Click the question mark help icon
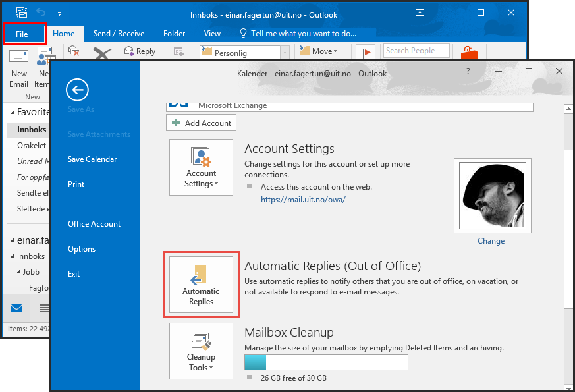This screenshot has width=575, height=392. [x=468, y=72]
